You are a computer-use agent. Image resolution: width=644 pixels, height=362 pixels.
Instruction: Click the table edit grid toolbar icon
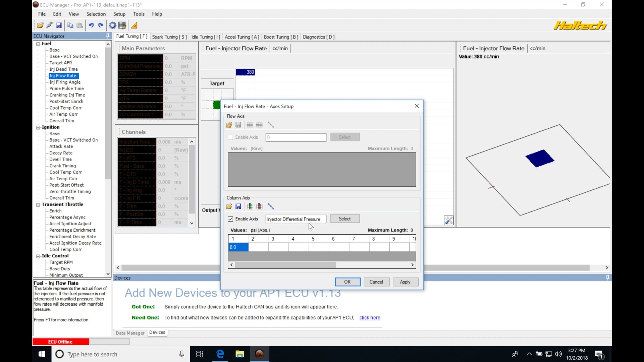pyautogui.click(x=122, y=25)
